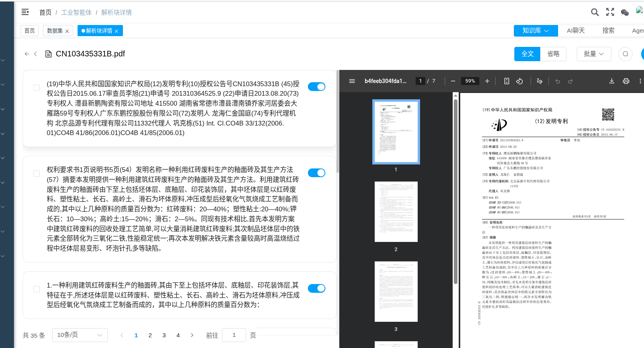Zoom in the PDF viewer
Screen dimensions: 644x348
(x=487, y=81)
